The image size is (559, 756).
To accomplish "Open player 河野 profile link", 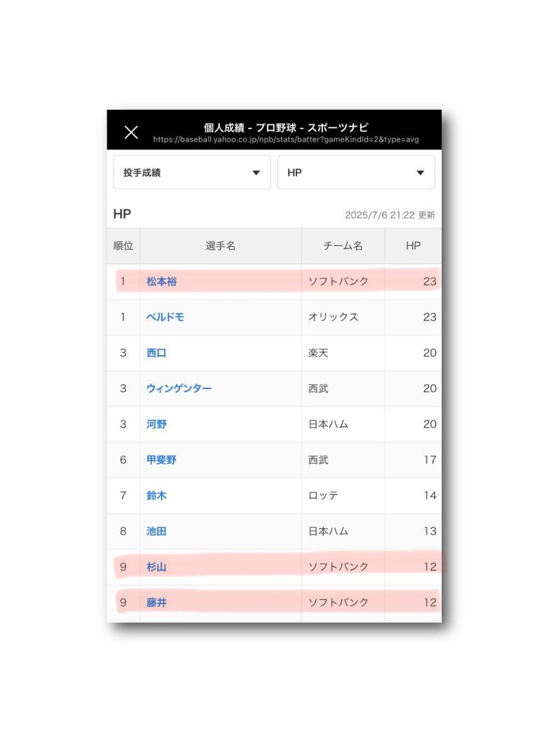I will click(x=156, y=424).
